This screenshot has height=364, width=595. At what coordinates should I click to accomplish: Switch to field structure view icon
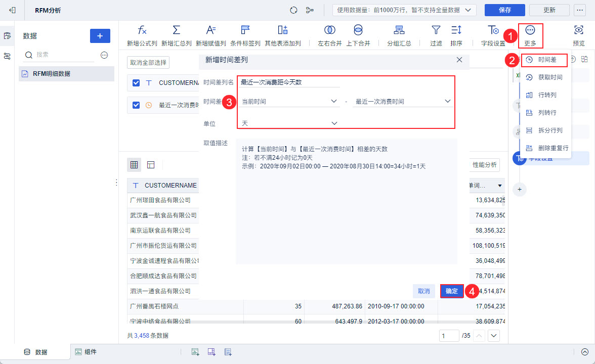pyautogui.click(x=151, y=165)
